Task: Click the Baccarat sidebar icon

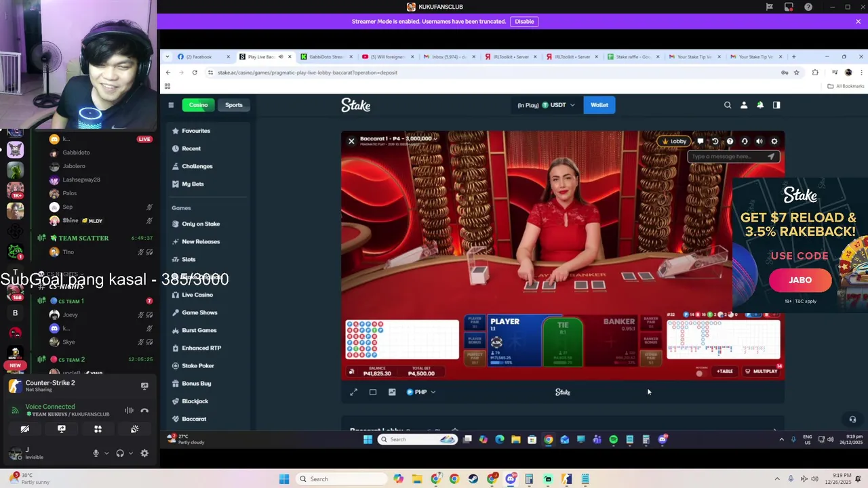Action: pyautogui.click(x=176, y=419)
